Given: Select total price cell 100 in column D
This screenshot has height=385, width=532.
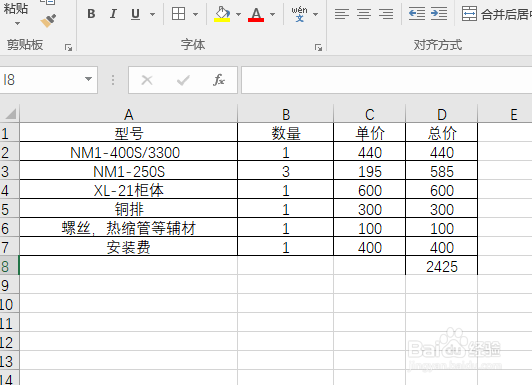Looking at the screenshot, I should point(441,228).
